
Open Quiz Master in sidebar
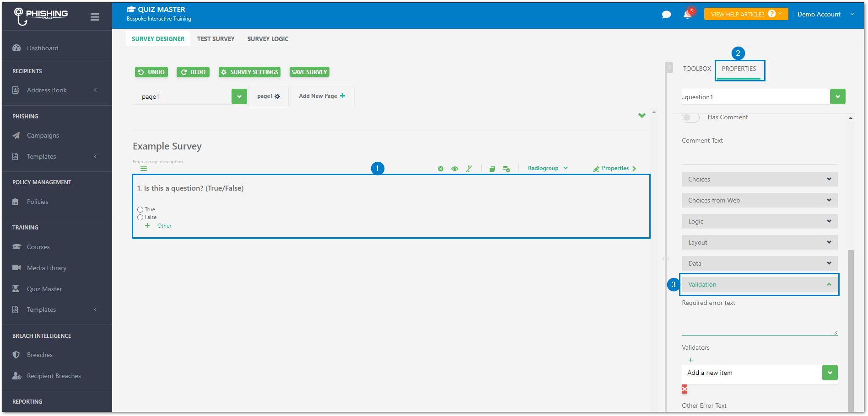44,289
